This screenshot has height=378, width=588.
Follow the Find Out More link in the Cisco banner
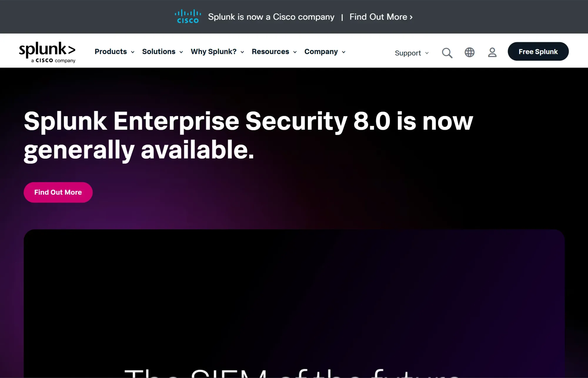379,17
